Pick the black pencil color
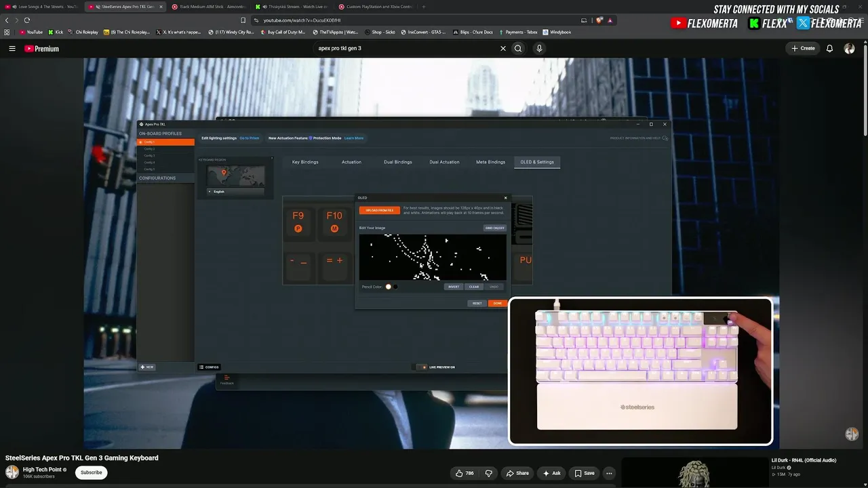 pyautogui.click(x=395, y=287)
